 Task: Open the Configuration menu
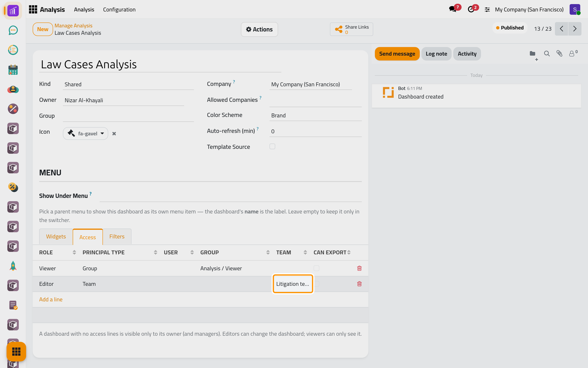[119, 10]
